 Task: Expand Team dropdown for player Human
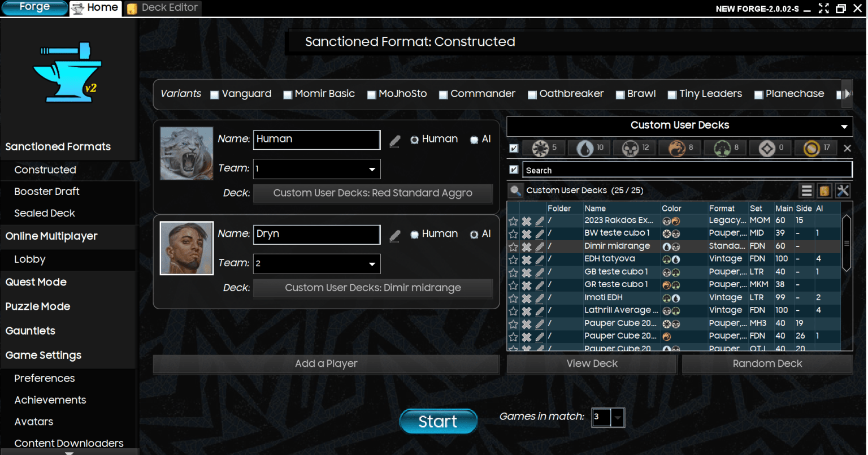372,169
